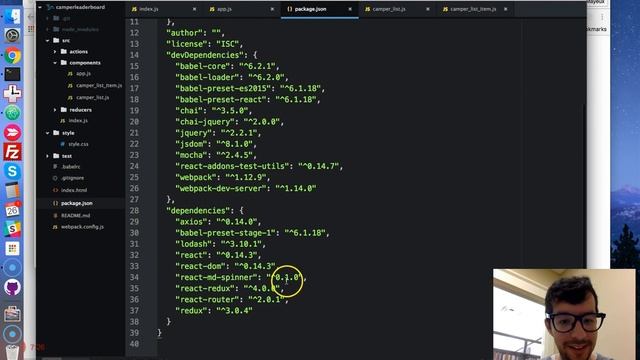
Task: Close the index.js tab
Action: 194,9
